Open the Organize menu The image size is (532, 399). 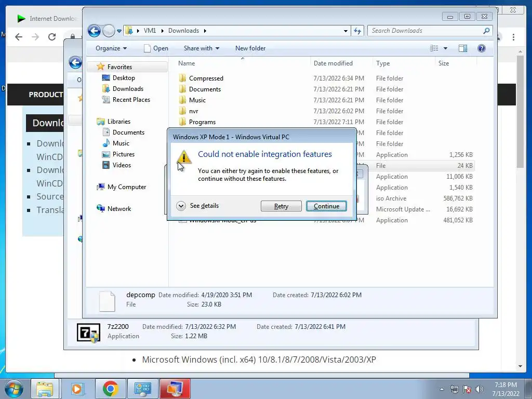pos(111,48)
